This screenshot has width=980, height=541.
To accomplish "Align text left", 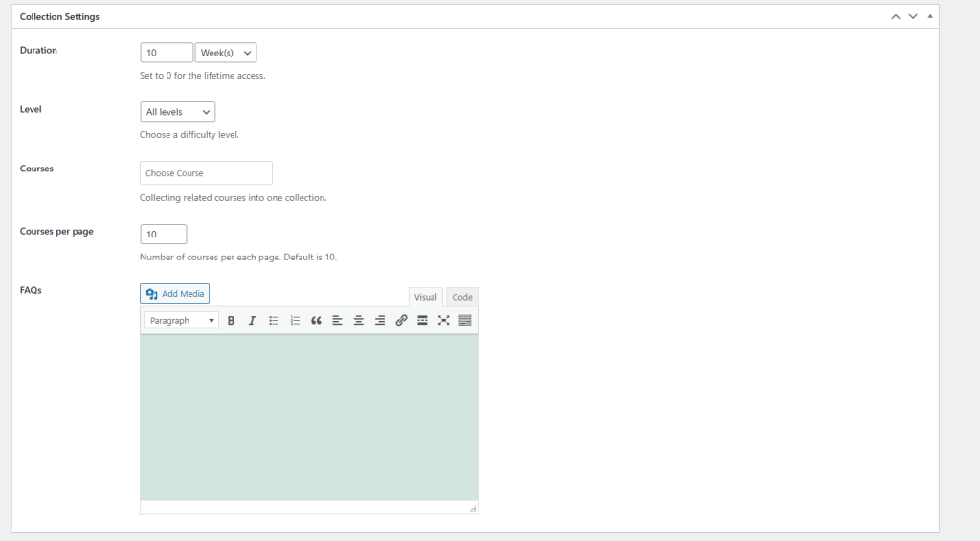I will click(337, 320).
